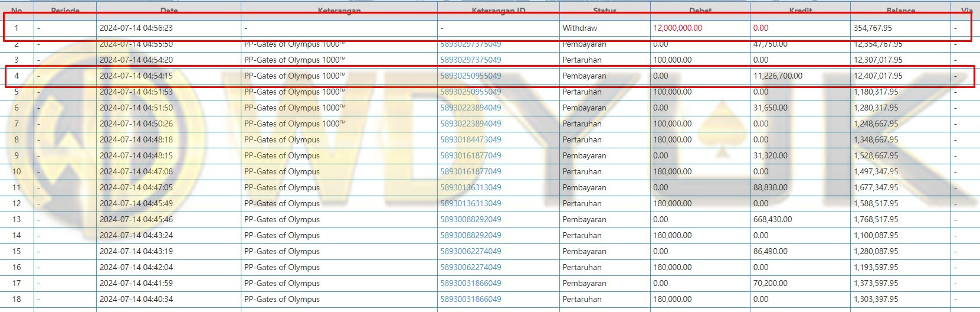Viewport: 980px width, 312px height.
Task: Click the Withdraw status cell in row 1
Action: pos(579,28)
